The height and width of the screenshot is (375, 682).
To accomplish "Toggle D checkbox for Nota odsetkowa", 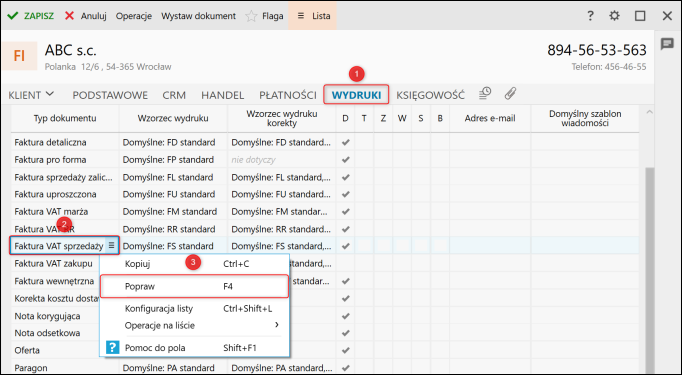I will click(345, 333).
